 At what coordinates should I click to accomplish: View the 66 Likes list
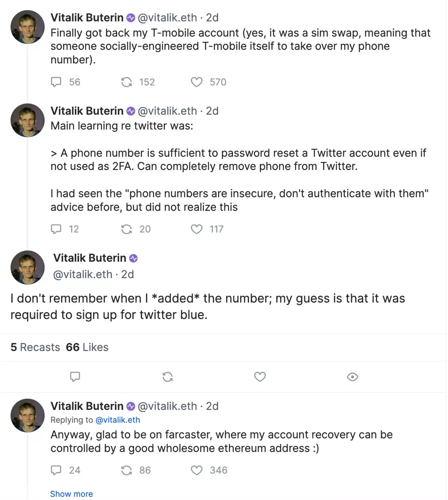point(87,347)
